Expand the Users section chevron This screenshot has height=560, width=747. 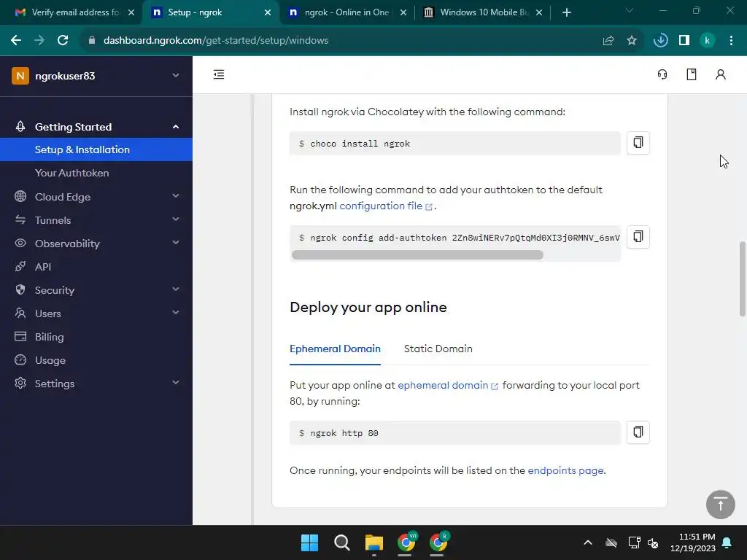[176, 312]
